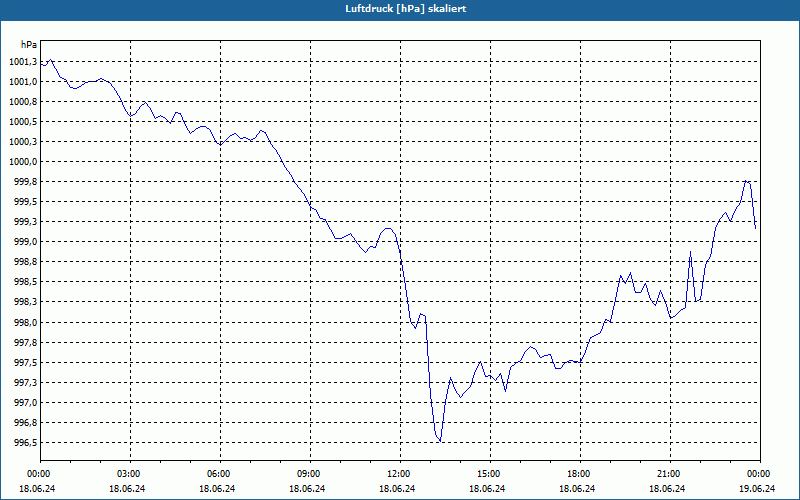The width and height of the screenshot is (800, 500).
Task: Click the 1001,0 y-axis value
Action: 23,82
